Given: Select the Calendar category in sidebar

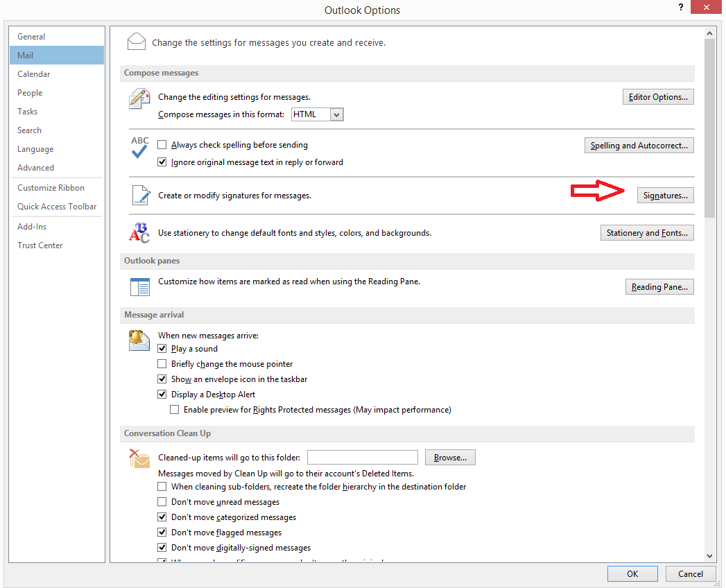Looking at the screenshot, I should pyautogui.click(x=34, y=74).
